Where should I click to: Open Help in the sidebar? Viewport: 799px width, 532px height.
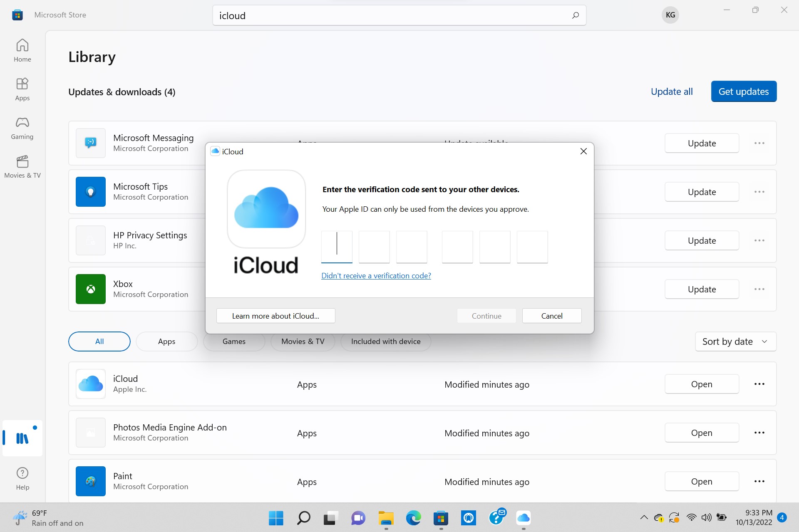tap(22, 478)
